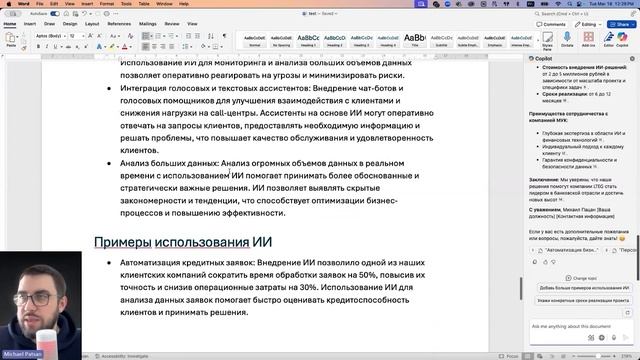Open the Layout tab
This screenshot has width=640, height=360.
click(92, 24)
